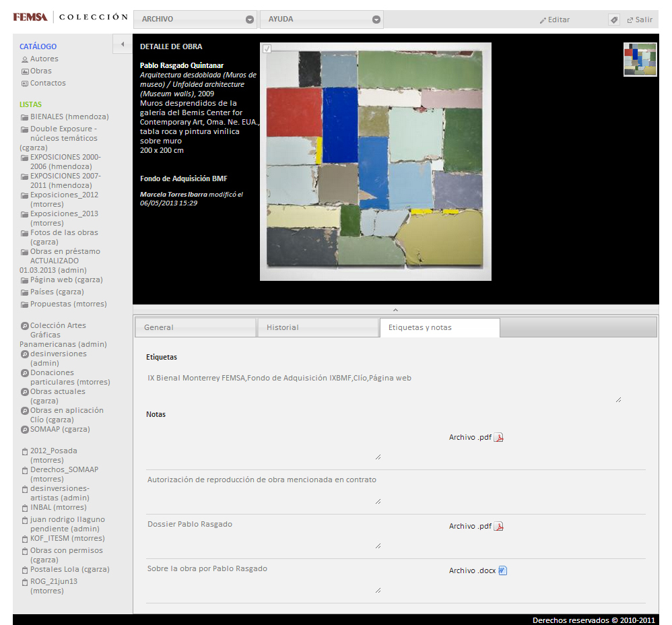Click the Salir exit icon
672x625 pixels.
(x=630, y=20)
